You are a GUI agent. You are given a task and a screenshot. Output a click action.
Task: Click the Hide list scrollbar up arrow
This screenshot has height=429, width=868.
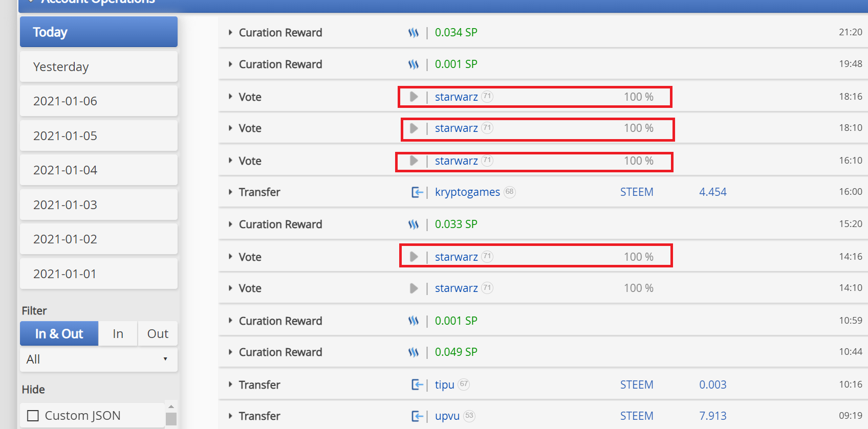pos(171,407)
